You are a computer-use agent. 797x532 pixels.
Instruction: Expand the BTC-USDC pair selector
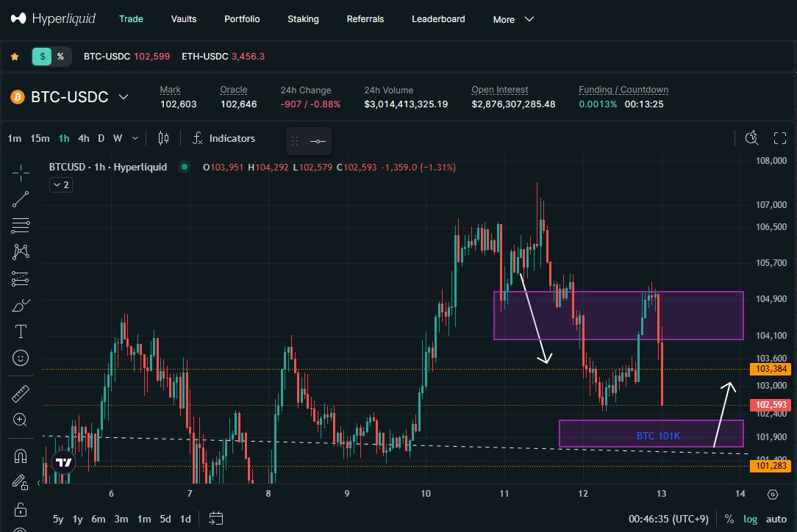pos(124,96)
